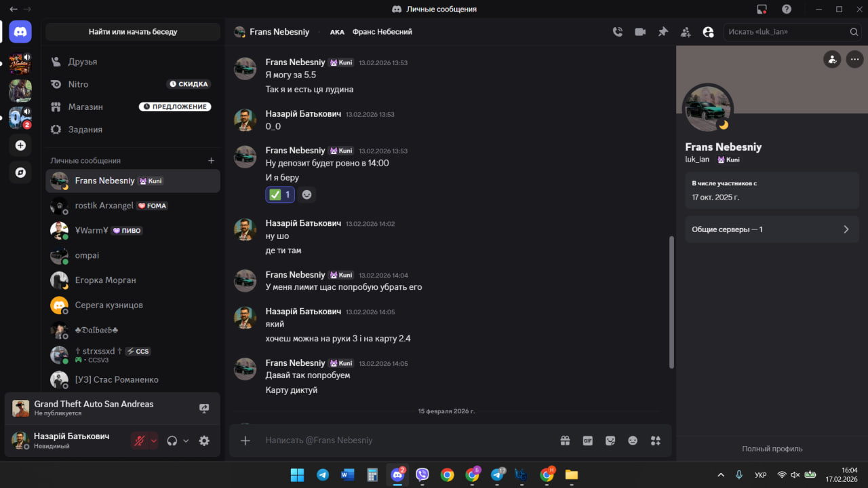Viewport: 868px width, 488px height.
Task: Start a video call icon in header
Action: pos(640,32)
